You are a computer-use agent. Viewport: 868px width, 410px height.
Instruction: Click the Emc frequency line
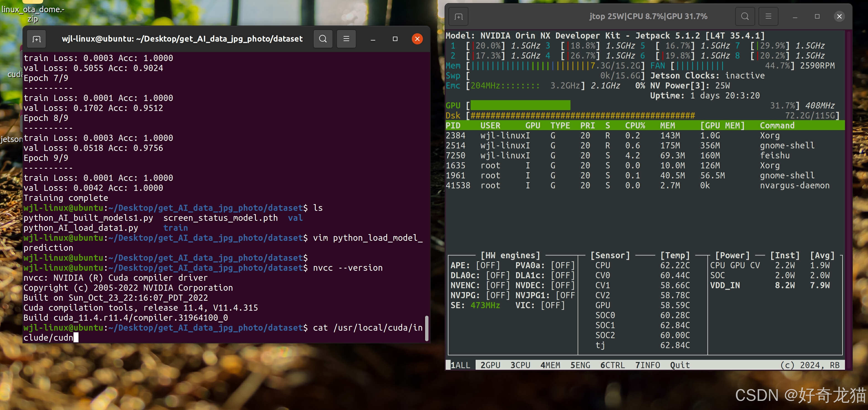(x=545, y=86)
